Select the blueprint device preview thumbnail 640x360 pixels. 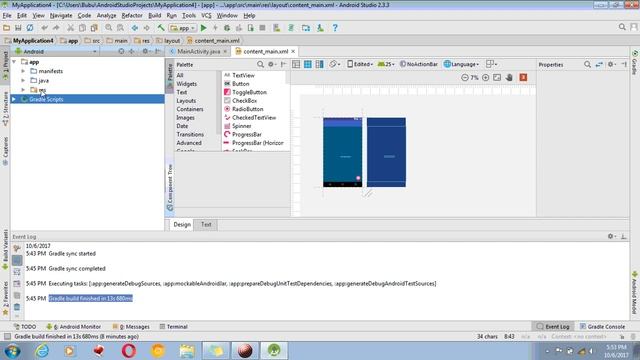tap(386, 152)
